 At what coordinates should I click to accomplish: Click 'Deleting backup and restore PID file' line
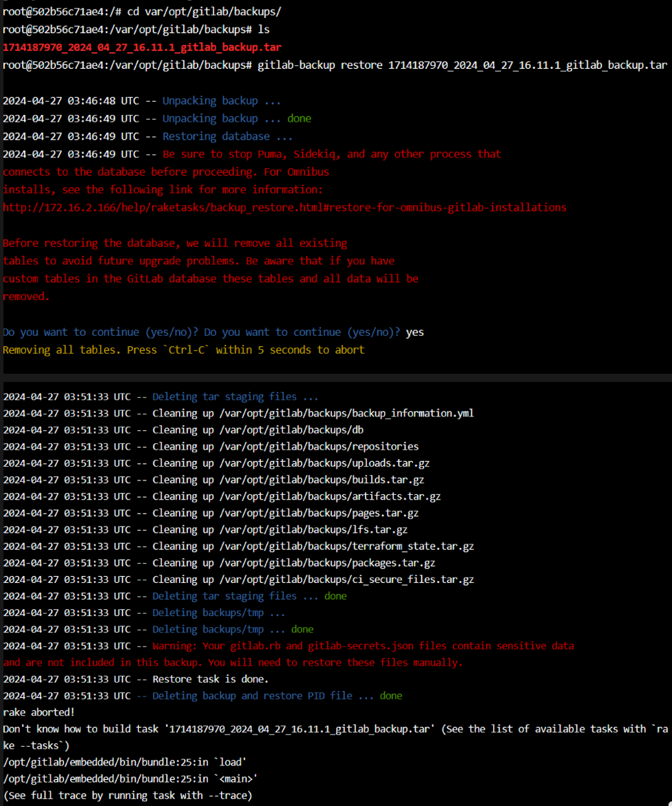[202, 696]
